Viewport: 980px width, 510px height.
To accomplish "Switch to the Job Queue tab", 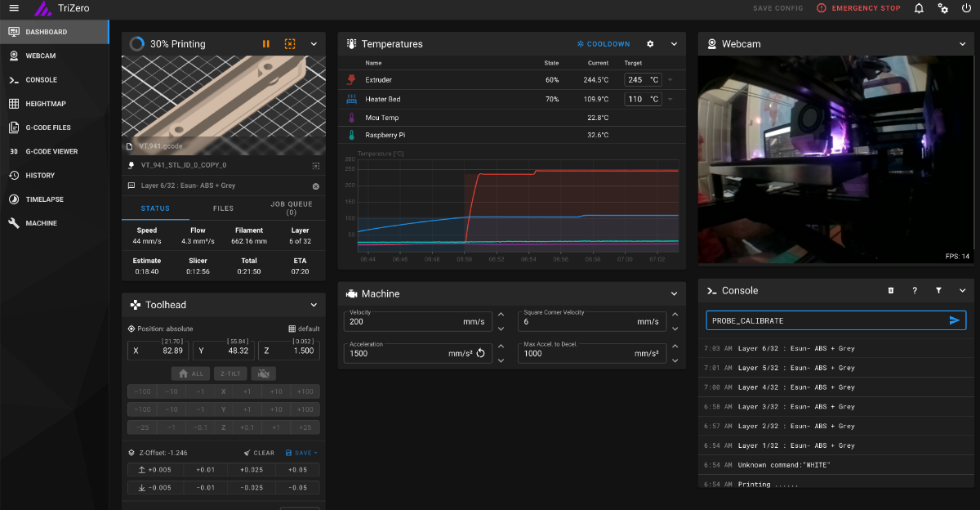I will (292, 208).
